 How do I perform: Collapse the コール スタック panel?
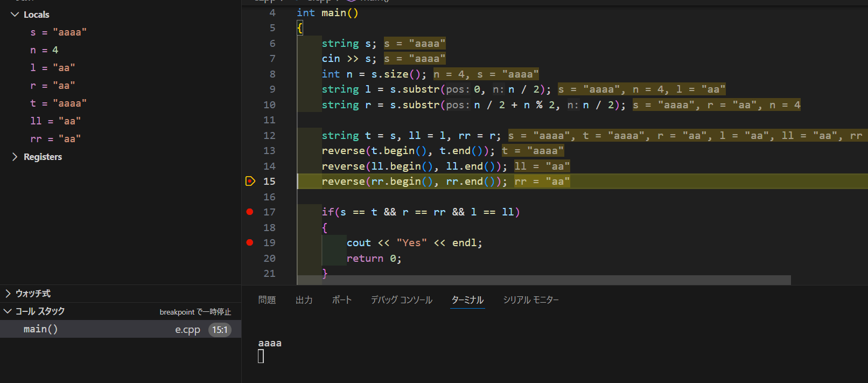8,311
